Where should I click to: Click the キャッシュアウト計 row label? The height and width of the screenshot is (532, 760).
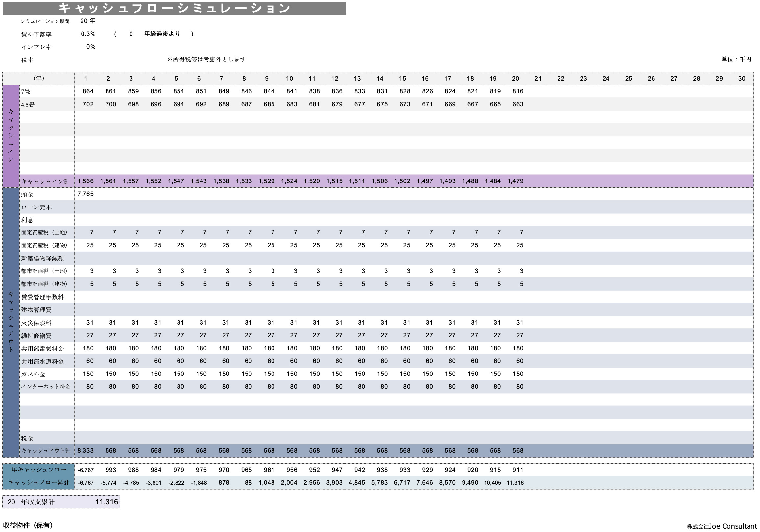coord(46,451)
